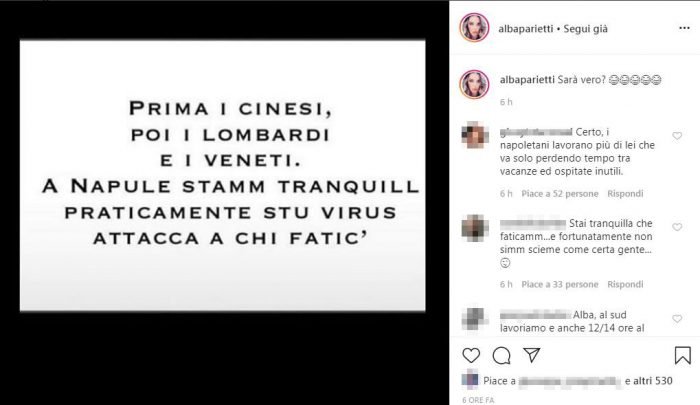This screenshot has height=405, width=700.
Task: Open first commenter's pixelated avatar
Action: point(475,135)
